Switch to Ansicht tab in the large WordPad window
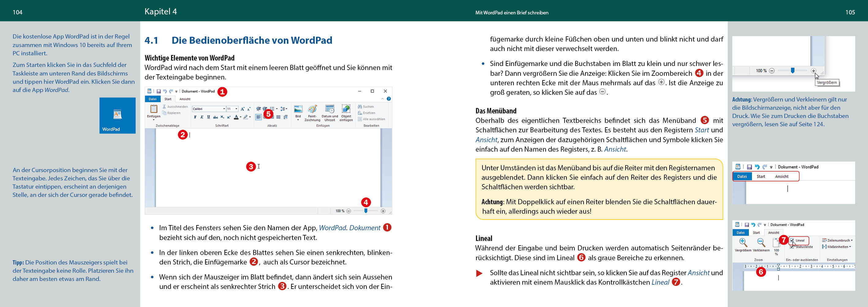The height and width of the screenshot is (307, 868). click(x=185, y=99)
